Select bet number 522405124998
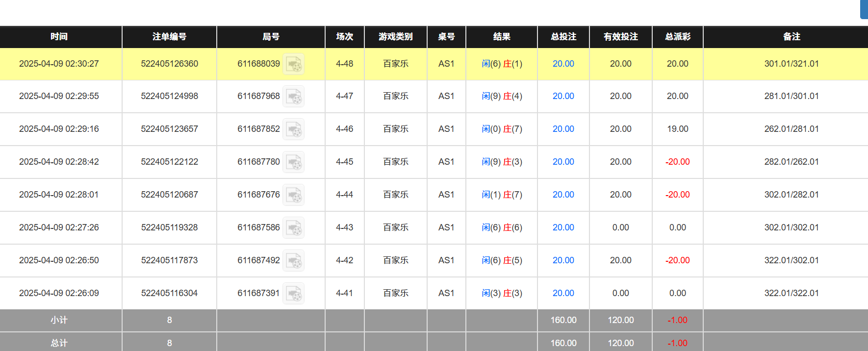The image size is (868, 351). 169,96
